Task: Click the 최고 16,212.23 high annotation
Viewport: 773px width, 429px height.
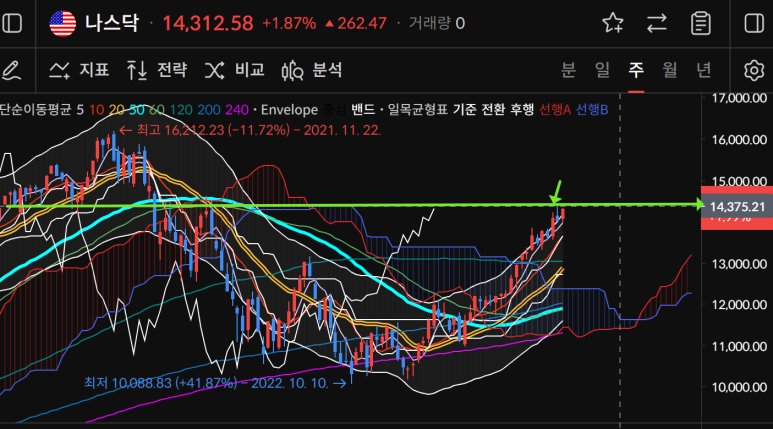Action: coord(250,130)
